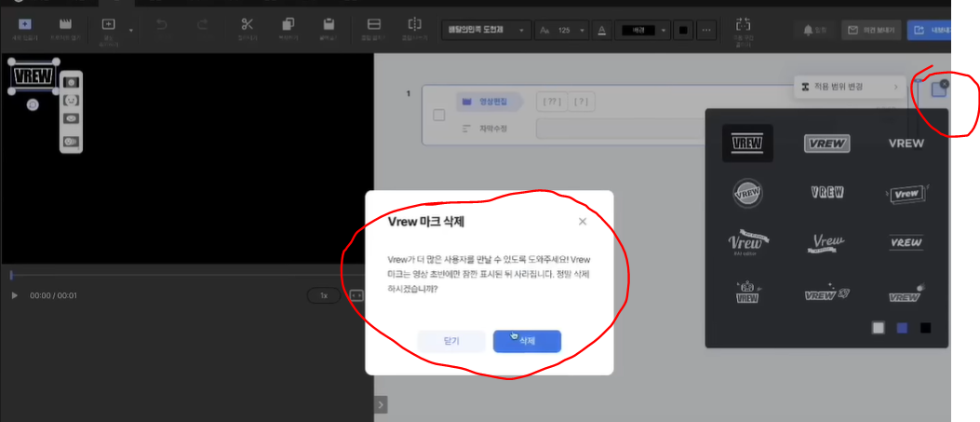Click the copy icon in toolbar
This screenshot has height=422, width=980.
289,24
